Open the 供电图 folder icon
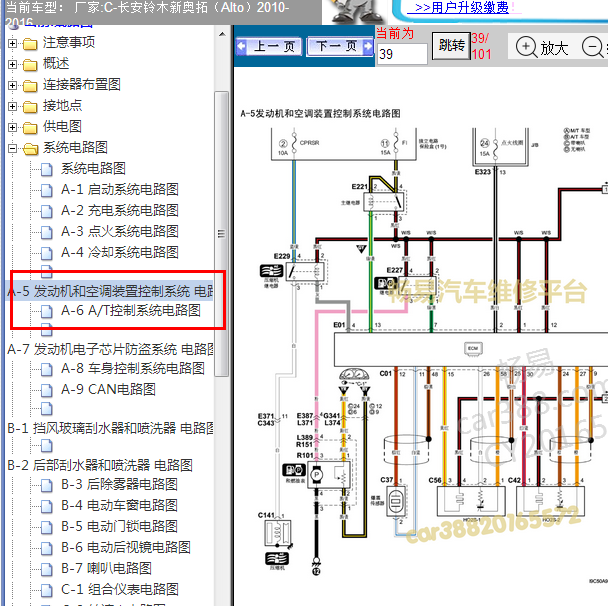This screenshot has width=608, height=606. [30, 128]
